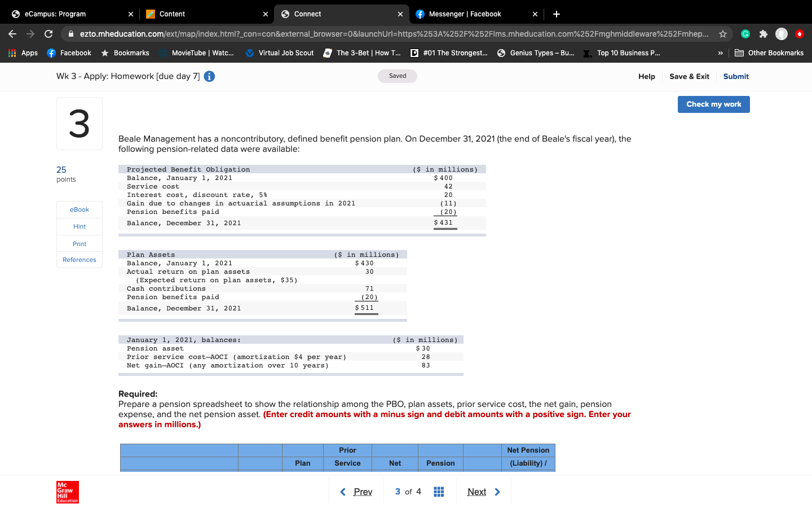Click the Saved status indicator
The height and width of the screenshot is (508, 812).
(397, 76)
